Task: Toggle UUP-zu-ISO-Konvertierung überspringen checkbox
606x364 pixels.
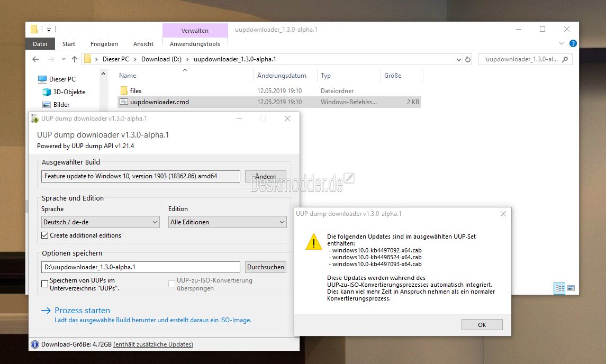Action: click(171, 284)
